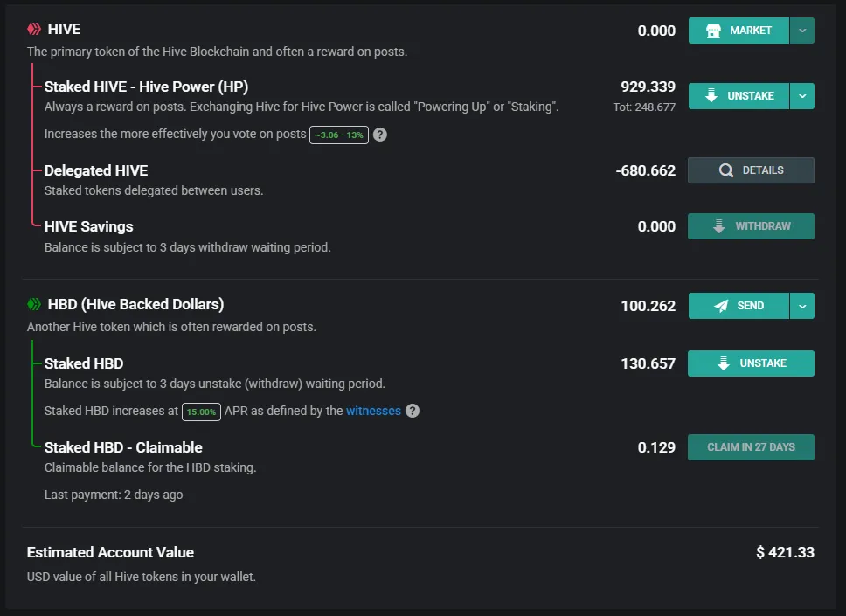The height and width of the screenshot is (616, 846).
Task: Click the 15.00% APR badge
Action: coord(201,412)
